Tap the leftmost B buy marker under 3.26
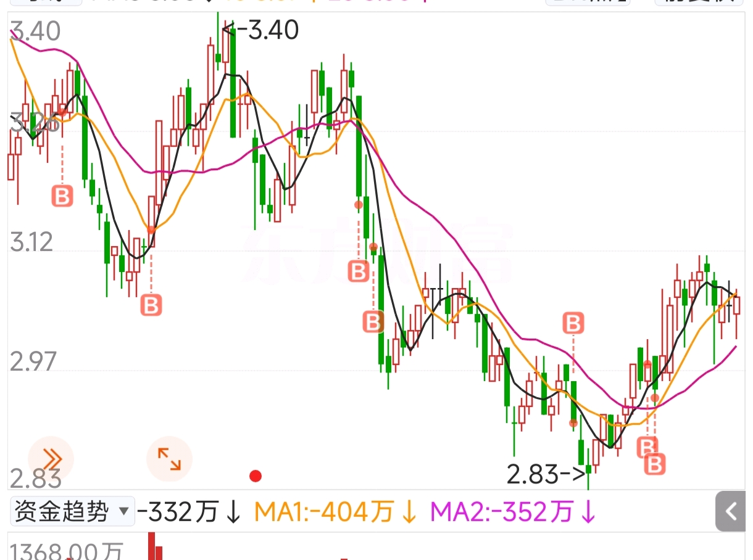 tap(62, 197)
